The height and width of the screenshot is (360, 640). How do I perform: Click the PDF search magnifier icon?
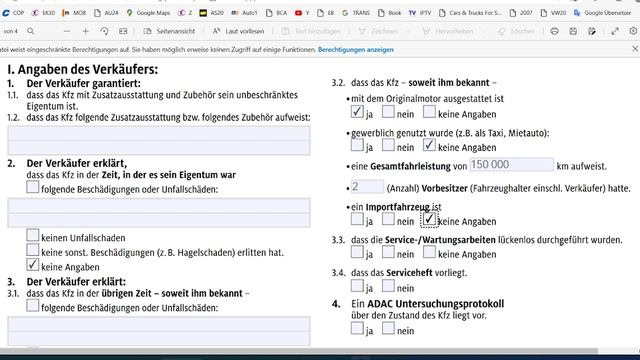[31, 31]
